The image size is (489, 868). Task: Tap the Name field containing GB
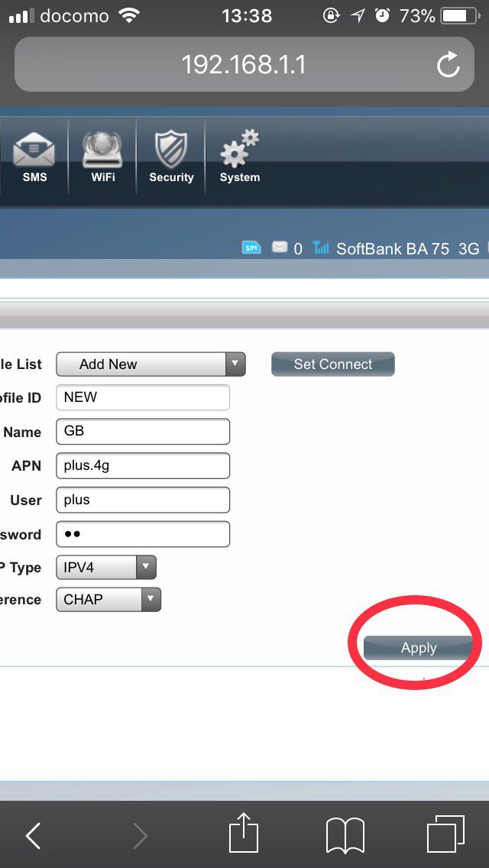point(143,431)
